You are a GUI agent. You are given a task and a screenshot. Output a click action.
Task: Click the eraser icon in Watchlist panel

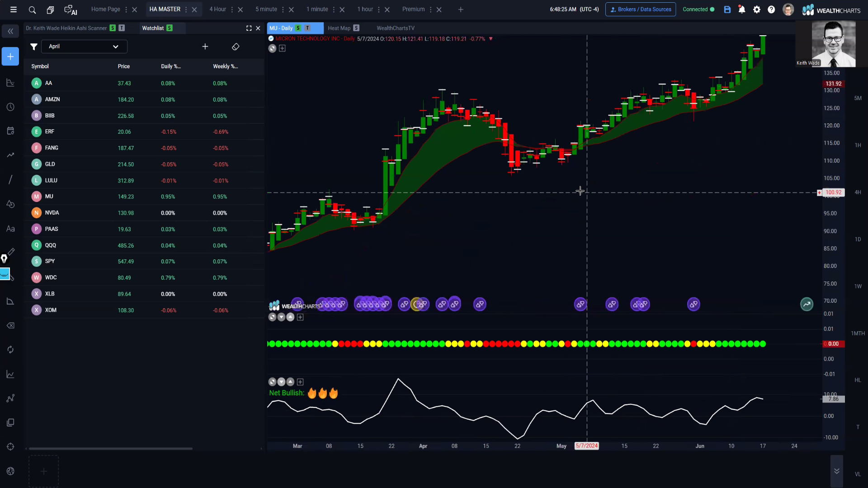coord(236,47)
